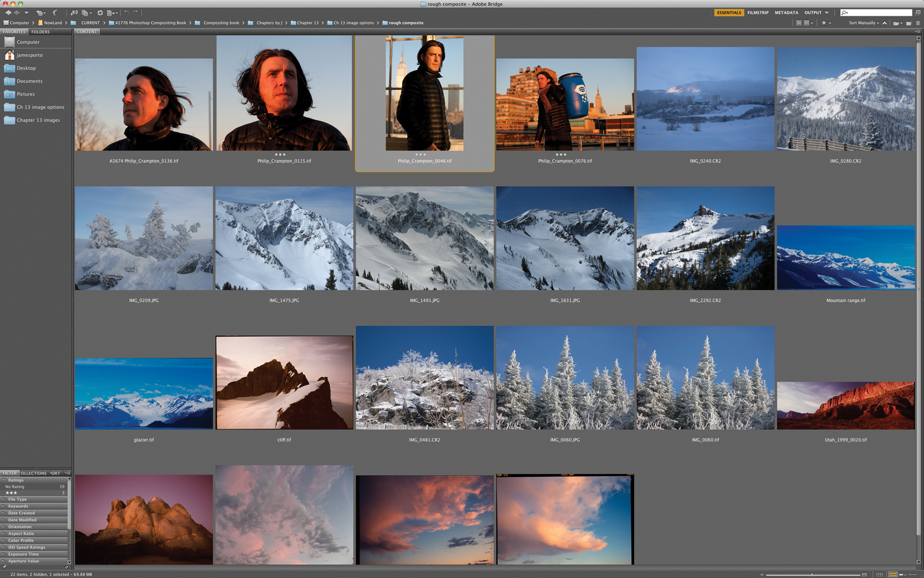Click Get Photos from Camera icon

click(74, 13)
